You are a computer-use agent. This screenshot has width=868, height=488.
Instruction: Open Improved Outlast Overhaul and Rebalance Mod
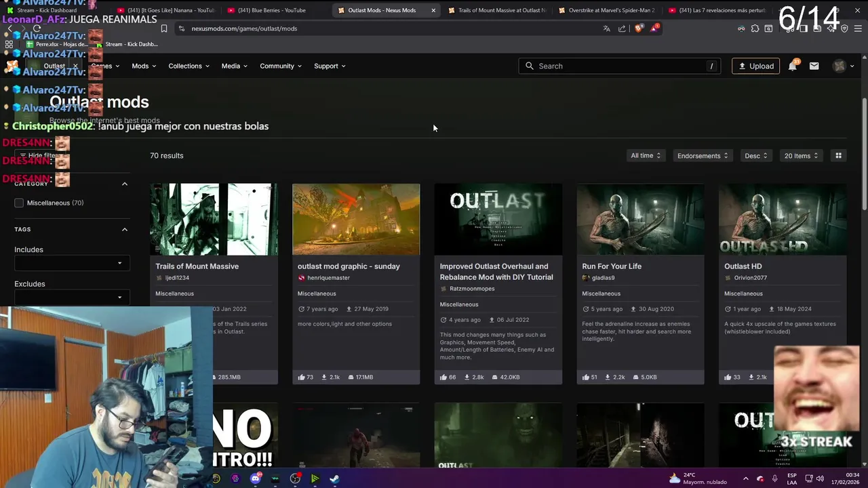point(496,272)
